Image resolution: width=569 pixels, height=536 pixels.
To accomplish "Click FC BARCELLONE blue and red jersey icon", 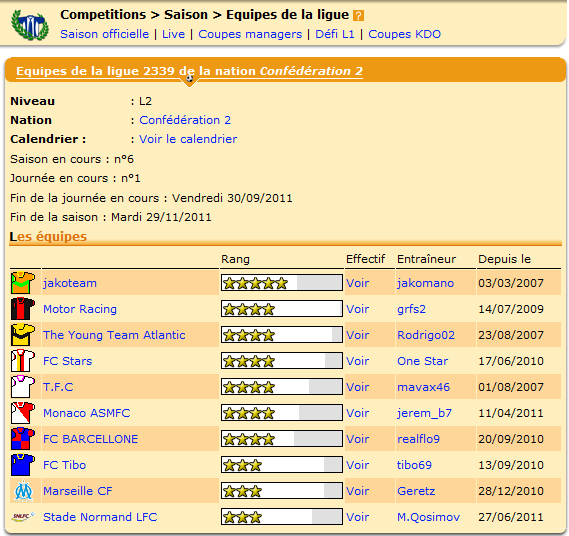I will 22,439.
